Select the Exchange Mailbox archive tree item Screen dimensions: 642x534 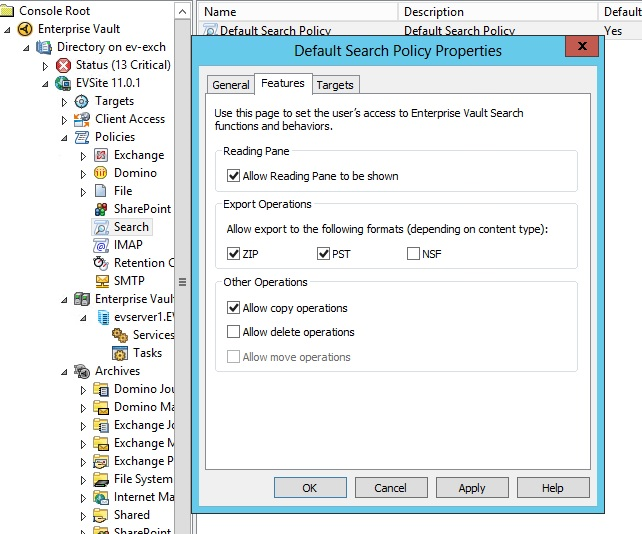134,443
